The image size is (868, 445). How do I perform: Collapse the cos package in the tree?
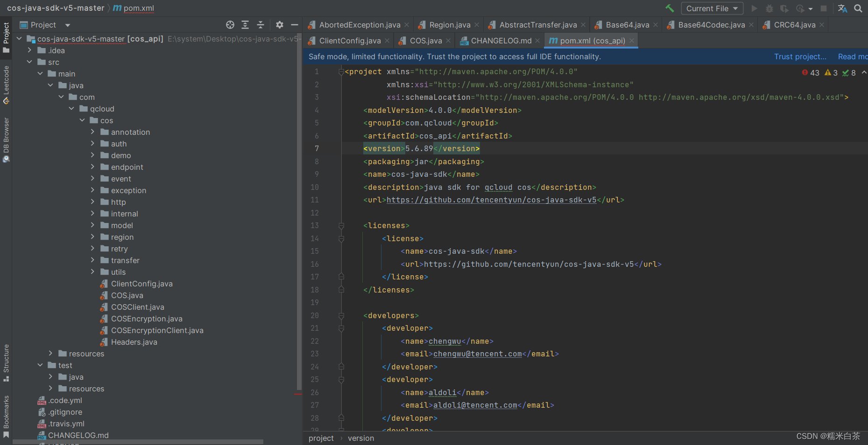(x=82, y=120)
